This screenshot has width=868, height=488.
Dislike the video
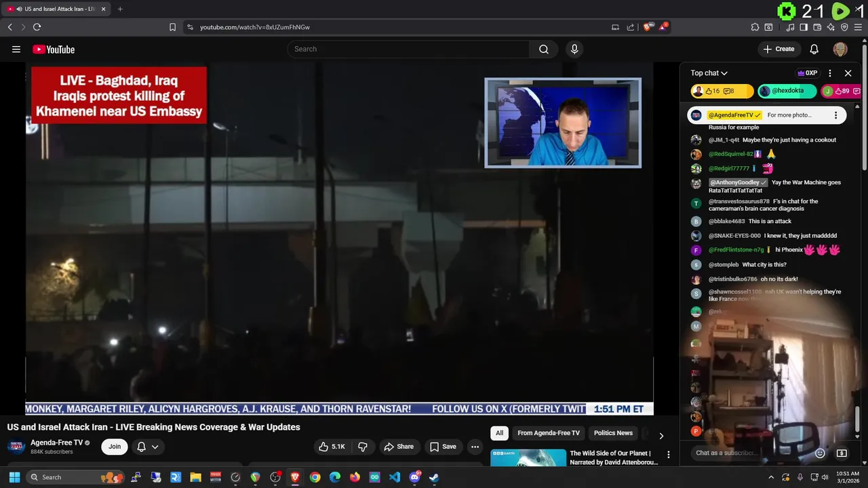363,447
